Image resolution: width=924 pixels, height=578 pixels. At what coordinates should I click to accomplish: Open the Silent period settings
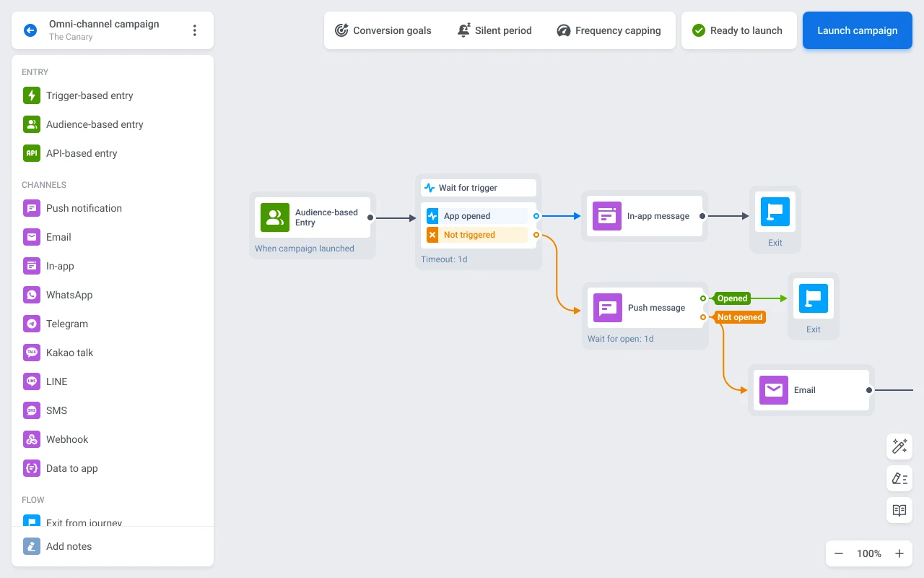pyautogui.click(x=494, y=30)
